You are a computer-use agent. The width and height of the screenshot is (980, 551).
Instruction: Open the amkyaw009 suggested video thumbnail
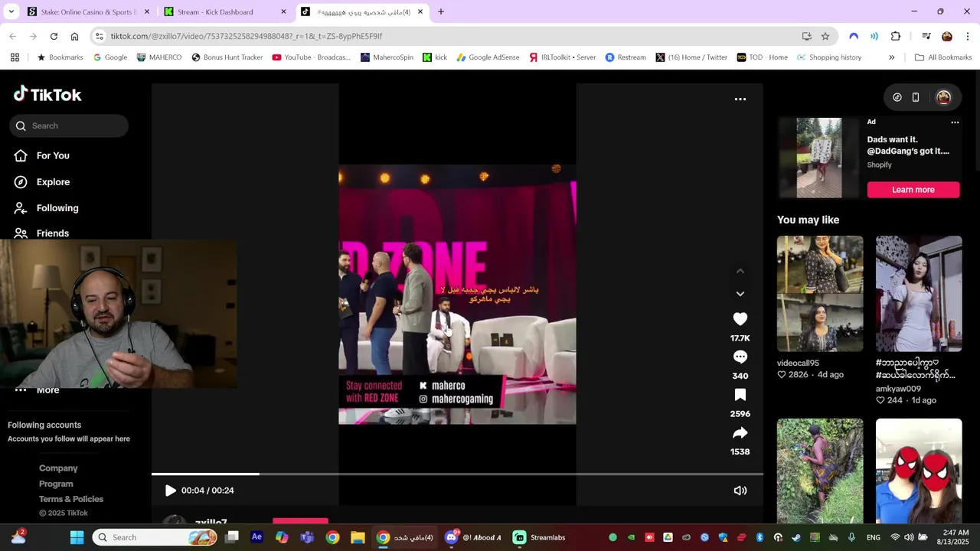[919, 294]
